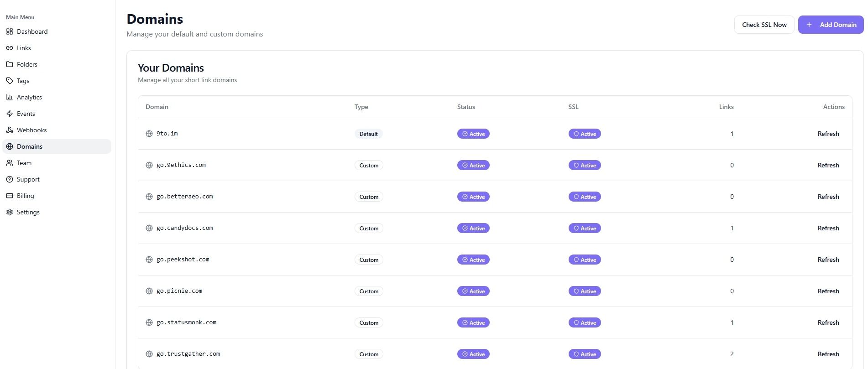This screenshot has height=369, width=868.
Task: Click the Settings gear icon
Action: (x=10, y=212)
